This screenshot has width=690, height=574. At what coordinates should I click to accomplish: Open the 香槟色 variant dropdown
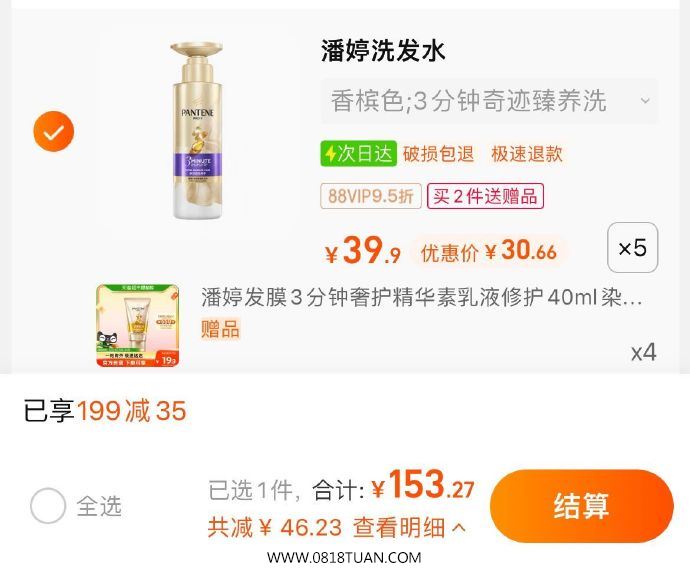489,101
